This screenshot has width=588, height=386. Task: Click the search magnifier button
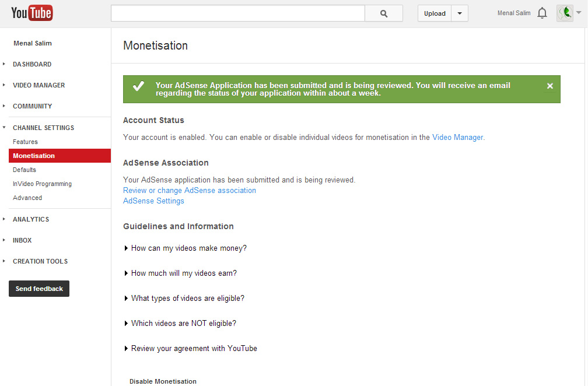384,13
